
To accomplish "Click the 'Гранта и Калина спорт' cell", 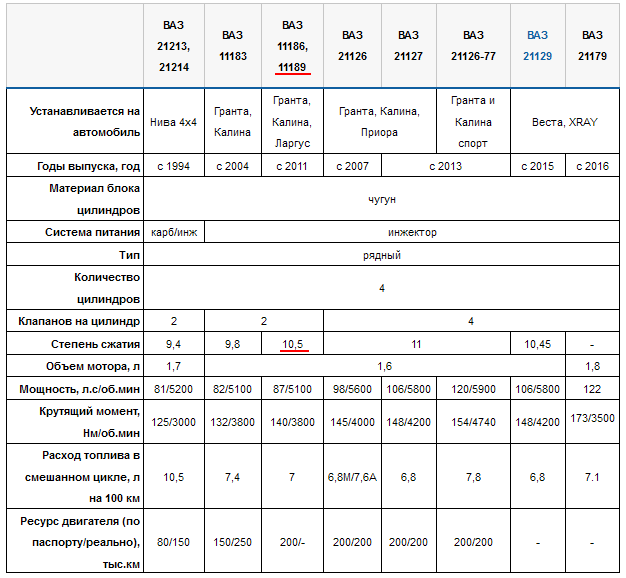I will (473, 122).
